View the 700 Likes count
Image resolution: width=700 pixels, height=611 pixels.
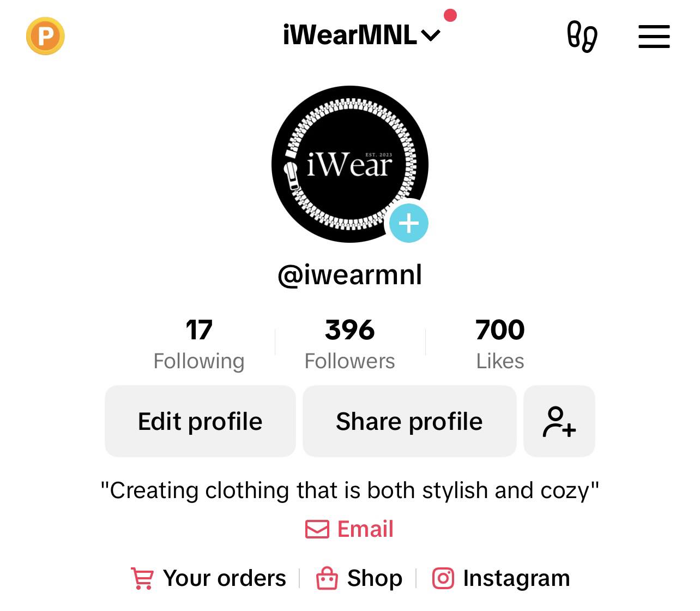coord(500,344)
